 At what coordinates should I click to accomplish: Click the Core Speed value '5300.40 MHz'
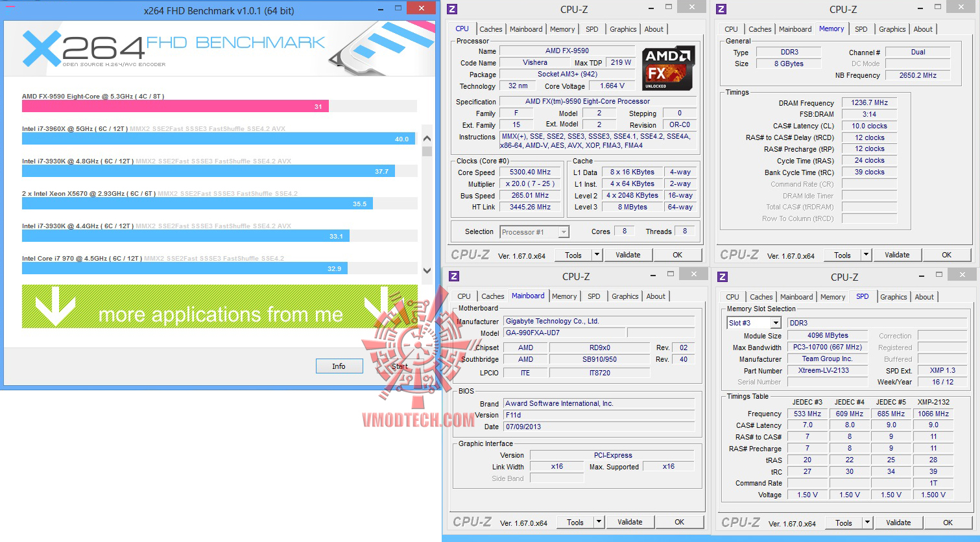tap(530, 172)
